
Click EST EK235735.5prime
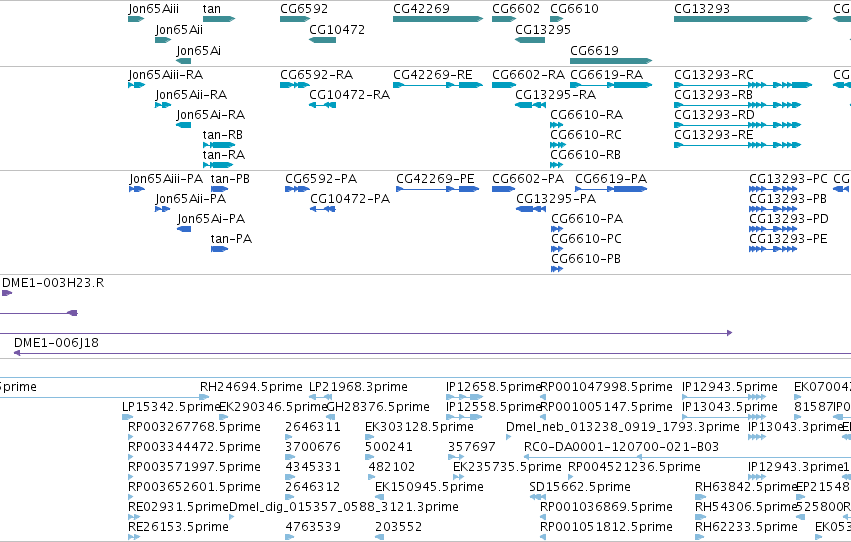pyautogui.click(x=459, y=478)
